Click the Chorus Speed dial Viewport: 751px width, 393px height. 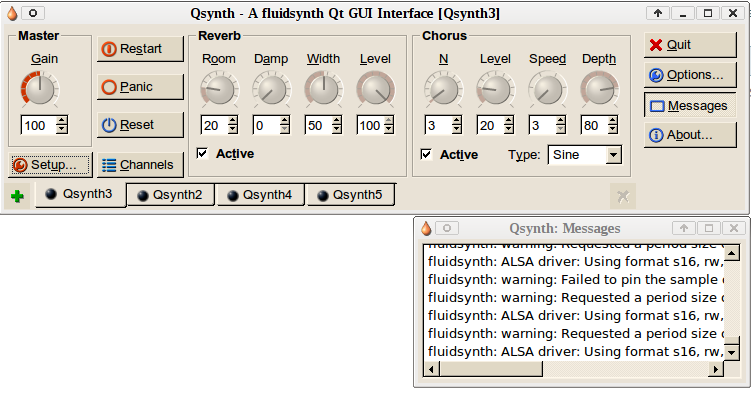tap(547, 89)
